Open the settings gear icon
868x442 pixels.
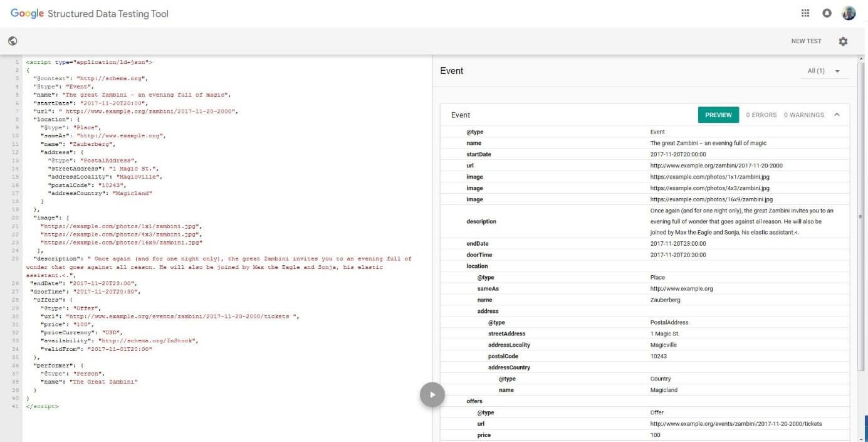(x=843, y=41)
